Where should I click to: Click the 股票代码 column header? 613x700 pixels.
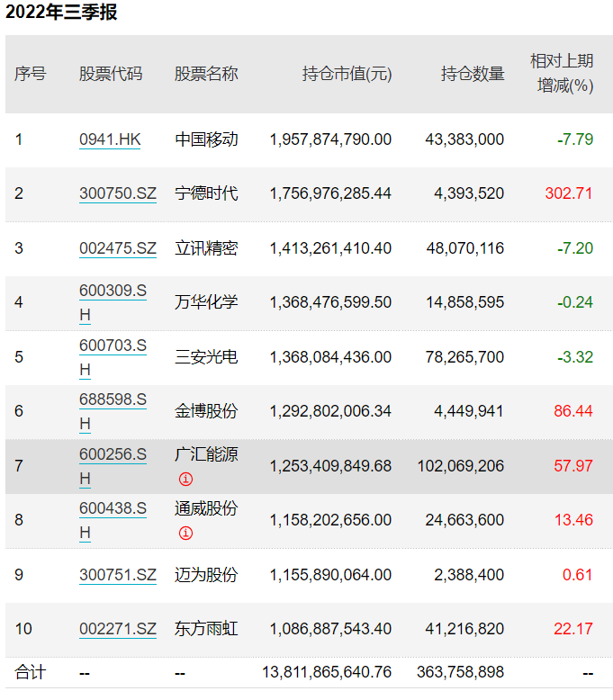click(x=111, y=74)
